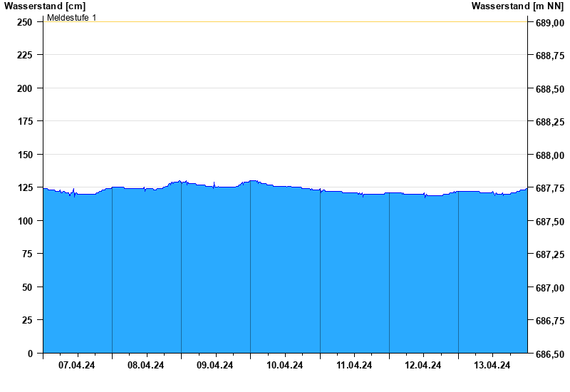Click the 686,50 right axis label
Image resolution: width=570 pixels, height=392 pixels.
coord(549,354)
